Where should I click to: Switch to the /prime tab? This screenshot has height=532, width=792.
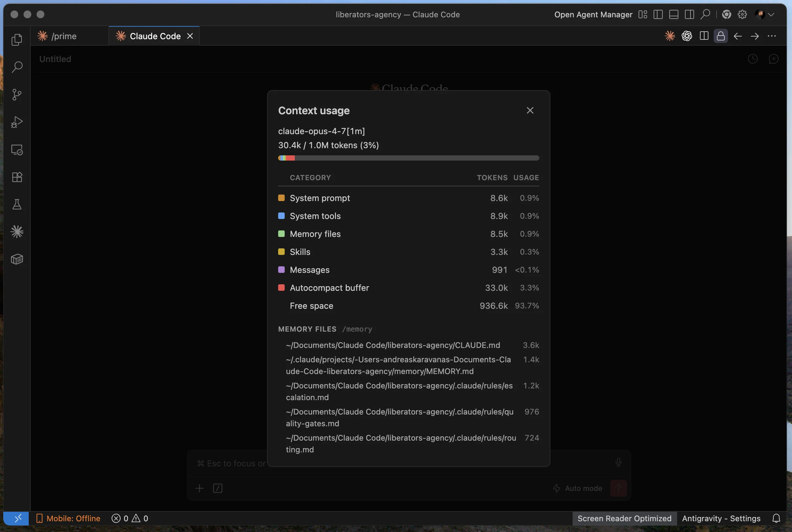point(70,36)
